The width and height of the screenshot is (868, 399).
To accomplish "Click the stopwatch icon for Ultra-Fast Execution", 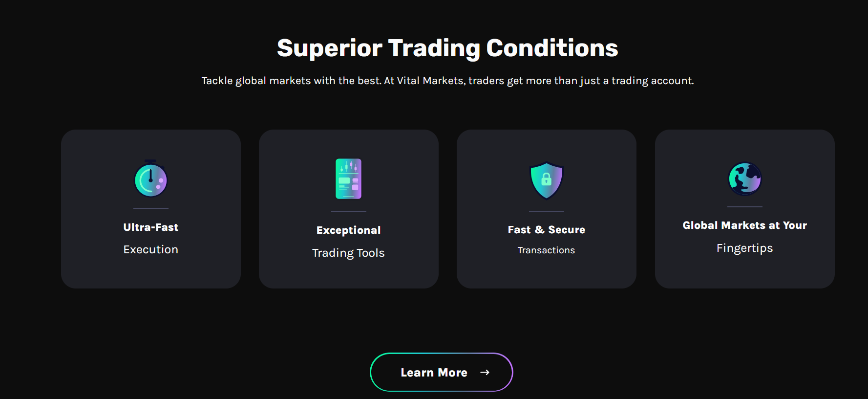I will pos(151,179).
